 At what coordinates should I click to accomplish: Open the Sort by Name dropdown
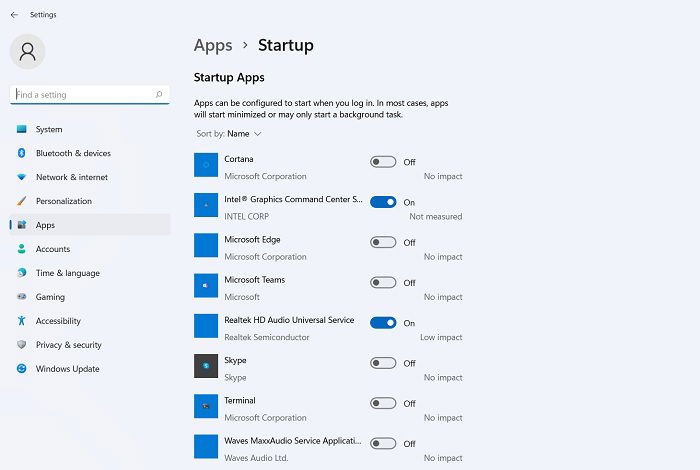point(229,133)
